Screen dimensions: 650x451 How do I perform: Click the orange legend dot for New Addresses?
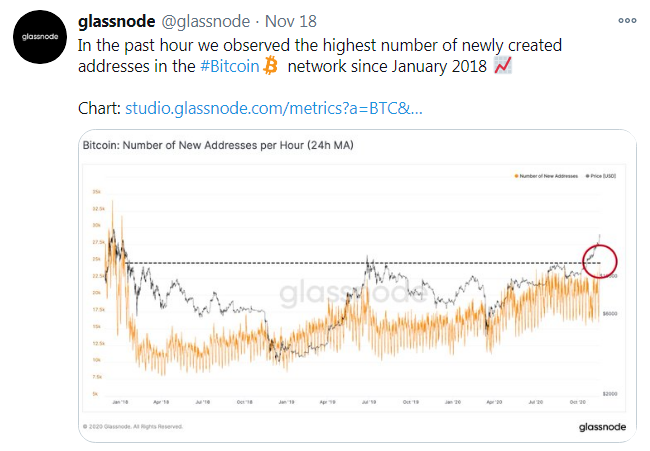pyautogui.click(x=516, y=176)
